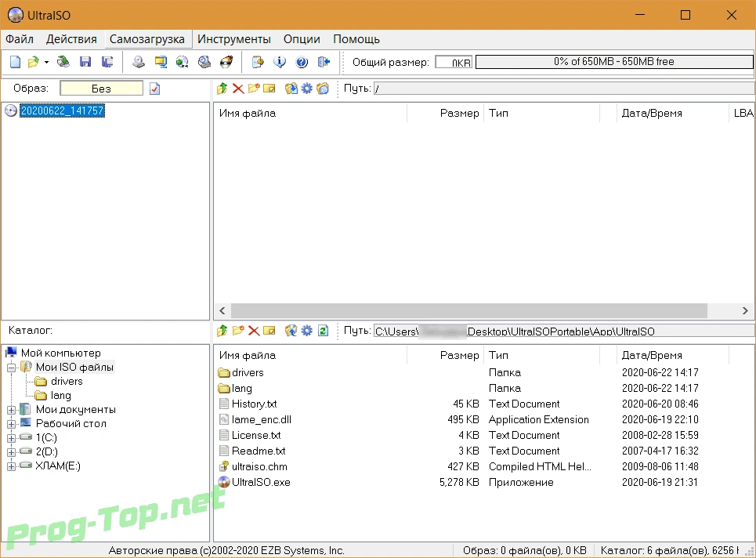Click the gear icon in image pane toolbar
Viewport: 756px width, 558px height.
306,89
